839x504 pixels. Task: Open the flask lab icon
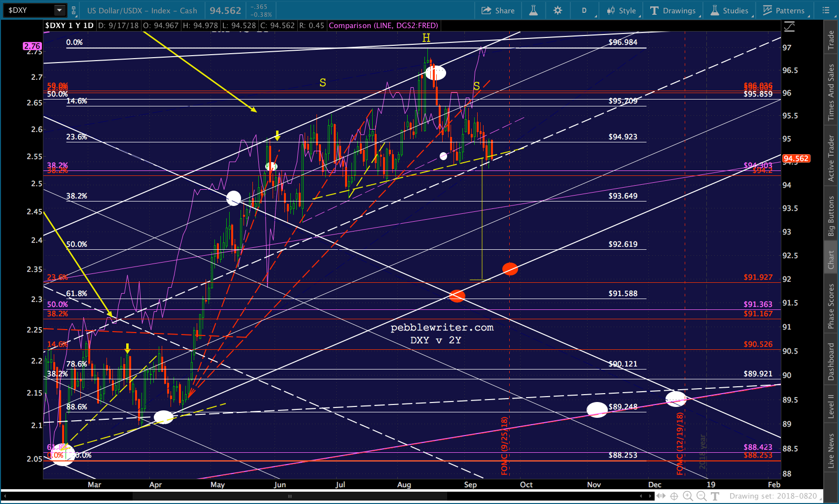(x=533, y=10)
